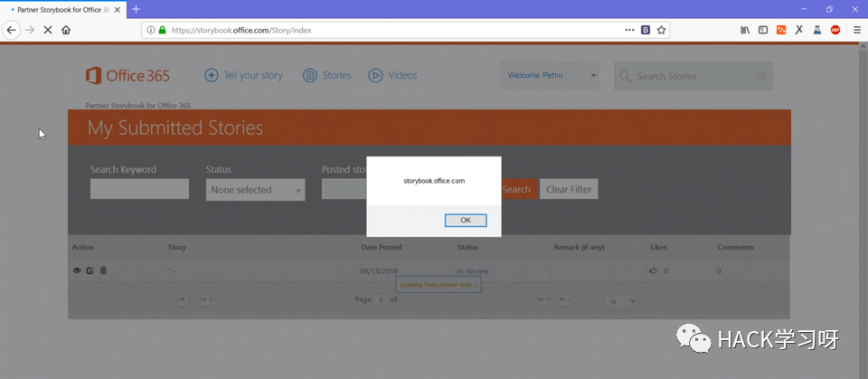Image resolution: width=868 pixels, height=379 pixels.
Task: Open the Adblock Plus ABP icon
Action: coord(835,30)
